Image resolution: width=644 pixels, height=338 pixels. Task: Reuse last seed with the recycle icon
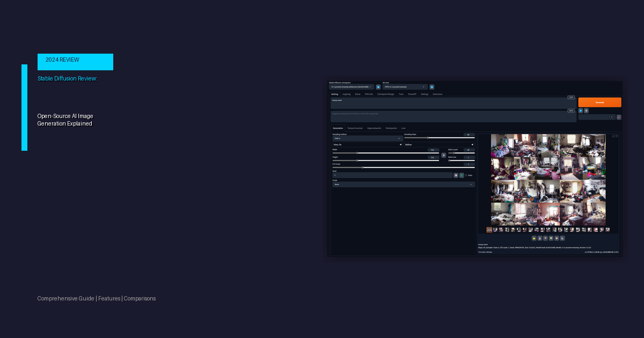(x=462, y=175)
